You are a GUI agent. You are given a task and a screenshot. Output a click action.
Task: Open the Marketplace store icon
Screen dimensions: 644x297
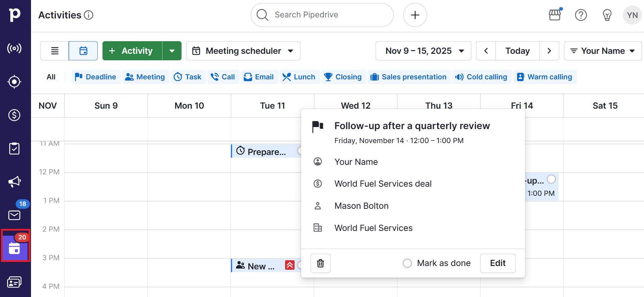pos(555,15)
